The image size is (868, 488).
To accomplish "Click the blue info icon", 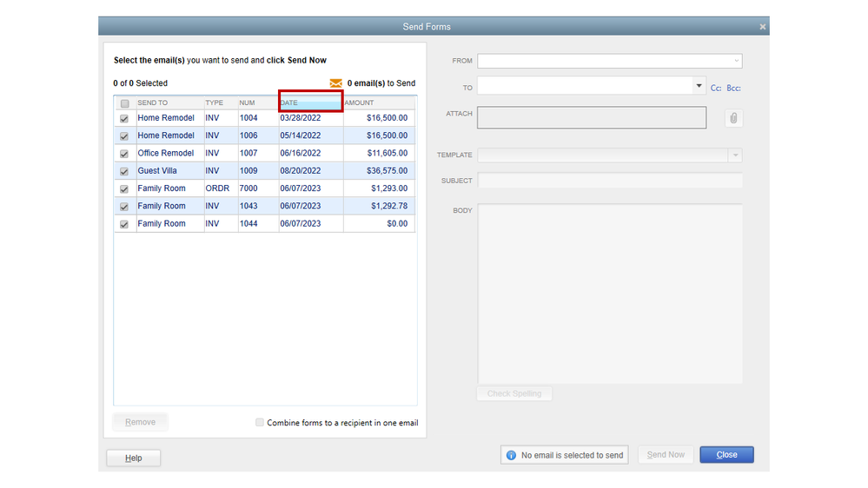I will pos(511,455).
